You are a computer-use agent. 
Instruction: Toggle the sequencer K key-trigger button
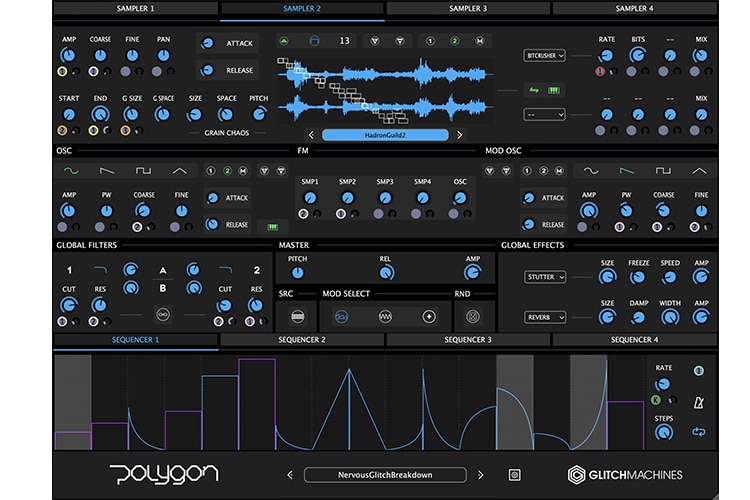click(x=655, y=400)
